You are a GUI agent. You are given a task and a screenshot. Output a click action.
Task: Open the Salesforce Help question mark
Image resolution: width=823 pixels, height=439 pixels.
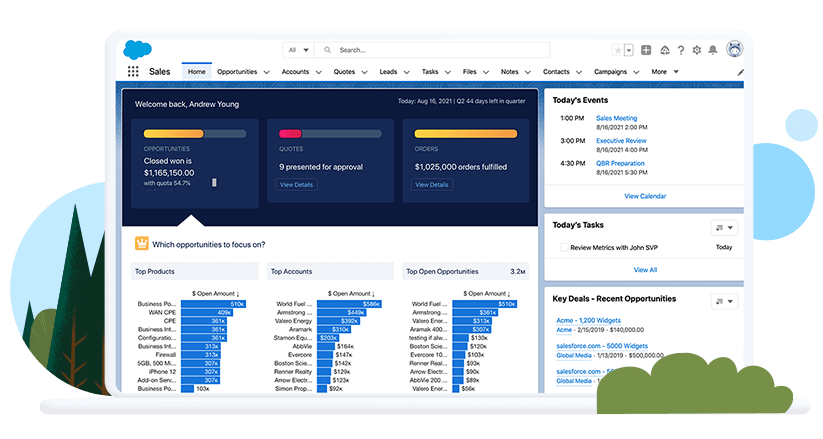[x=681, y=50]
